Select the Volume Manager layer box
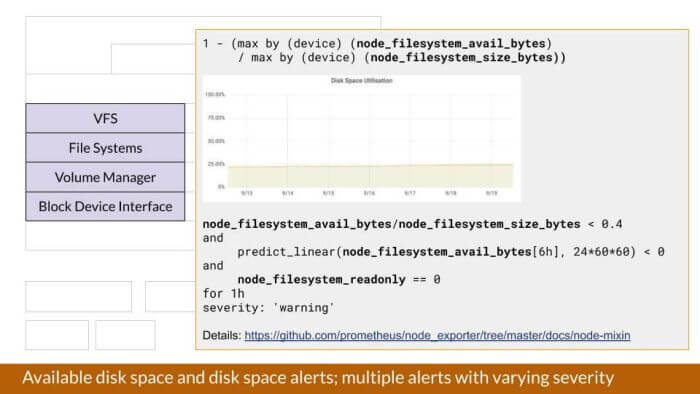This screenshot has width=700, height=394. 105,177
